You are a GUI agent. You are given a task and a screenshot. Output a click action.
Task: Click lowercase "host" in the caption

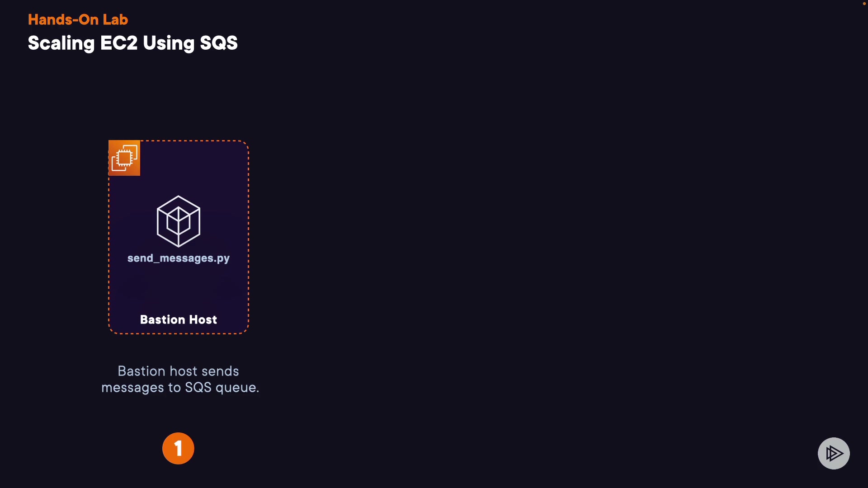(183, 371)
